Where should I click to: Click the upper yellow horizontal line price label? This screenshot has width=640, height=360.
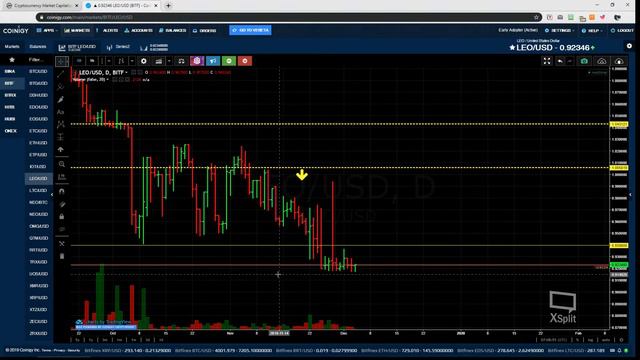(619, 124)
